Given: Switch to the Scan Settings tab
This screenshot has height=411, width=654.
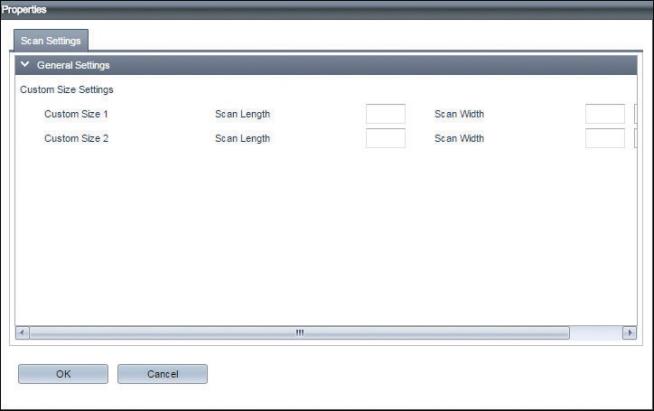Looking at the screenshot, I should tap(51, 41).
